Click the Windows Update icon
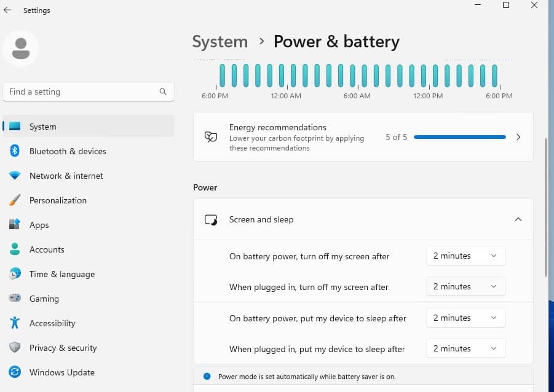Screen dimensions: 554x392 (15, 372)
